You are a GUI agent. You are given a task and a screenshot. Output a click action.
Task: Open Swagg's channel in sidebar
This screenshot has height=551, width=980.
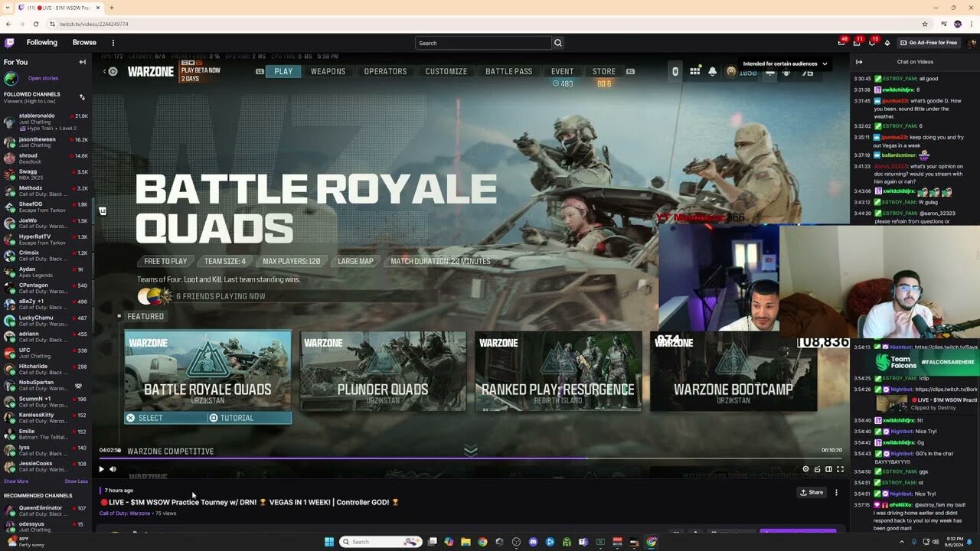[x=46, y=174]
